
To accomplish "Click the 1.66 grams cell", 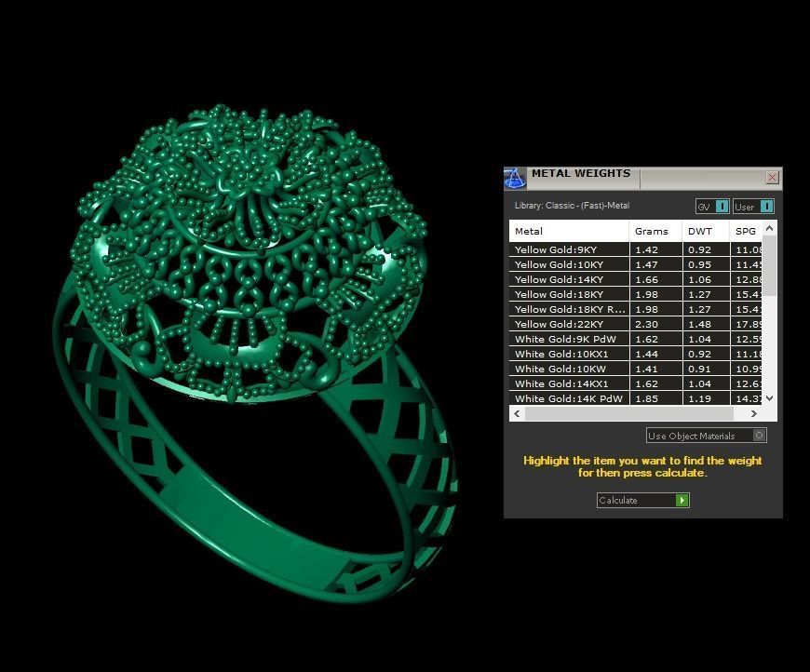I will pyautogui.click(x=656, y=279).
